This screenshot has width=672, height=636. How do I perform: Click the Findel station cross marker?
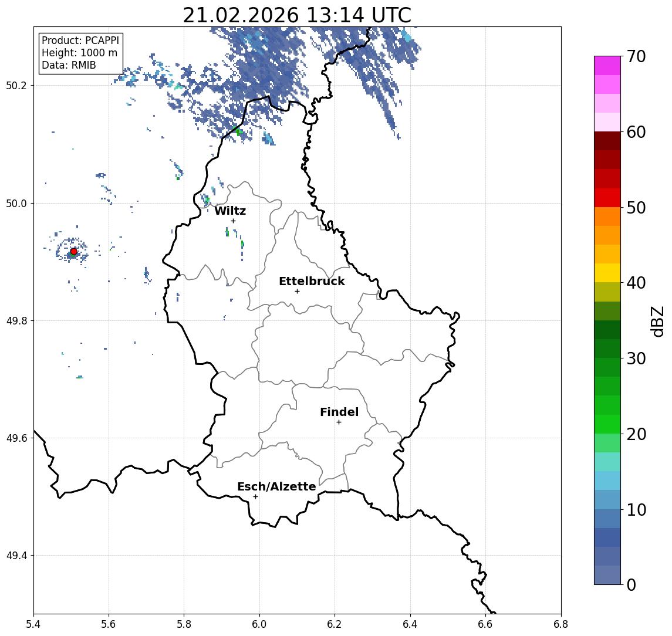pyautogui.click(x=339, y=422)
